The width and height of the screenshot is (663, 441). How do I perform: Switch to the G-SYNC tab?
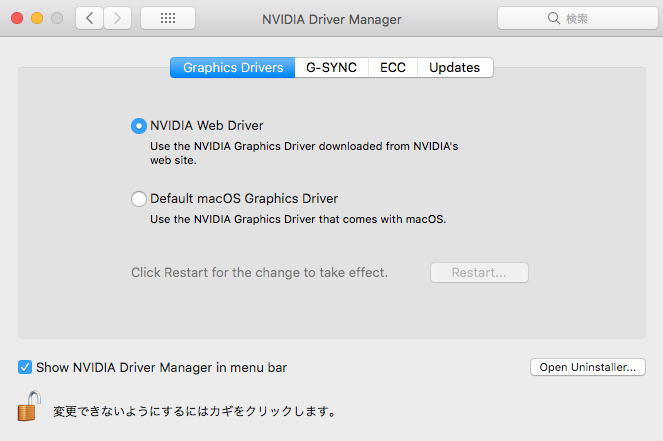pos(332,68)
